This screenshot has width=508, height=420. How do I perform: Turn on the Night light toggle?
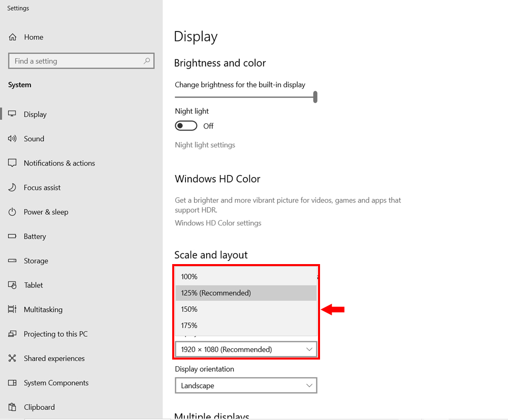click(186, 126)
